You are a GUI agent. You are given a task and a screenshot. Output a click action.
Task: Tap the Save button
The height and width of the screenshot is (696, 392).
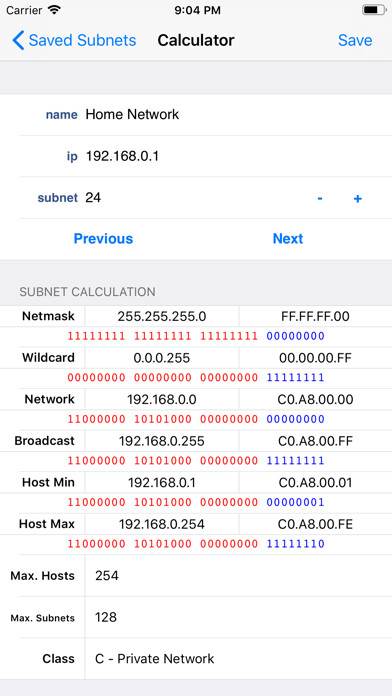pos(355,40)
